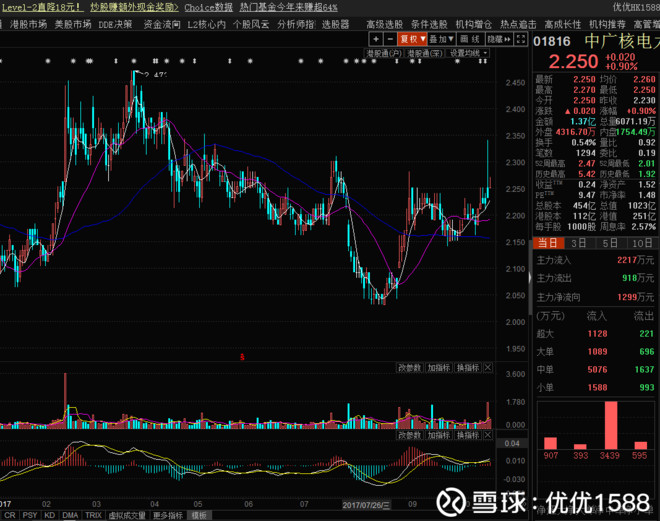This screenshot has height=521, width=660.
Task: Click 热点追击 button
Action: click(x=518, y=24)
